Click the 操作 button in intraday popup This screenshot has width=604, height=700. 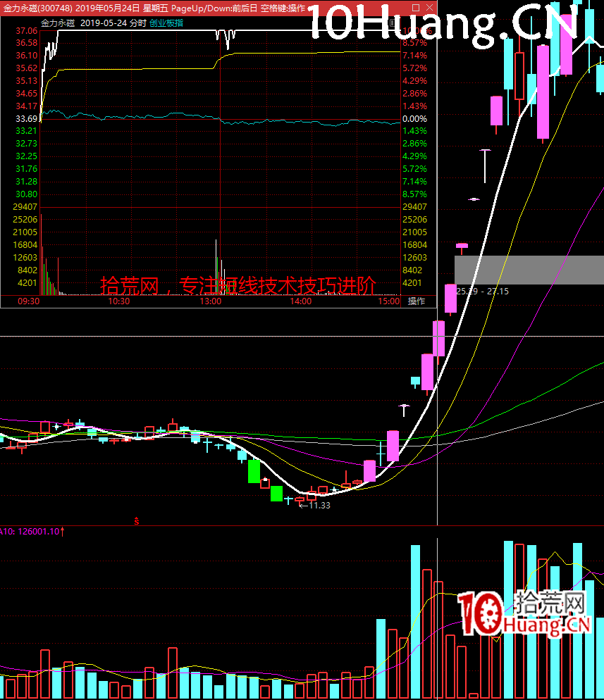[x=417, y=301]
